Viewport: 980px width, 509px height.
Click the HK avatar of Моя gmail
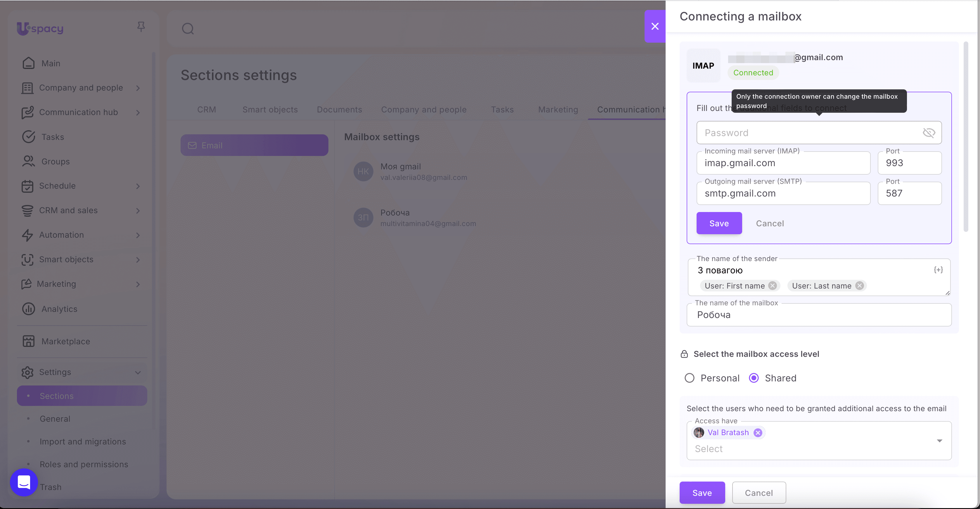click(x=363, y=171)
